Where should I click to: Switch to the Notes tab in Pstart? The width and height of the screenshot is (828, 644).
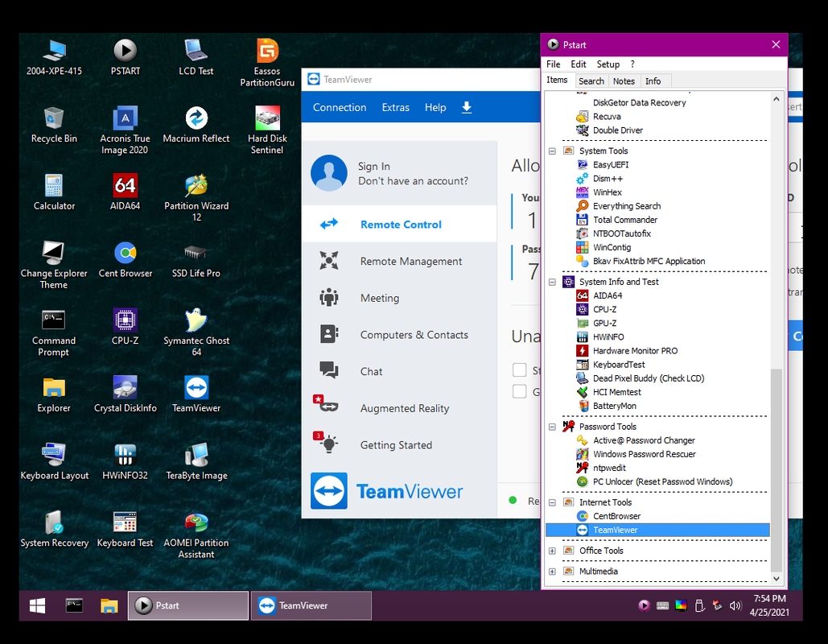click(x=624, y=80)
